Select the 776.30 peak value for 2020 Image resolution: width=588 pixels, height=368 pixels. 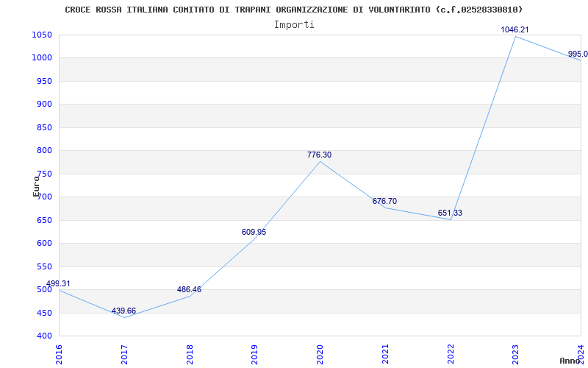(x=319, y=155)
